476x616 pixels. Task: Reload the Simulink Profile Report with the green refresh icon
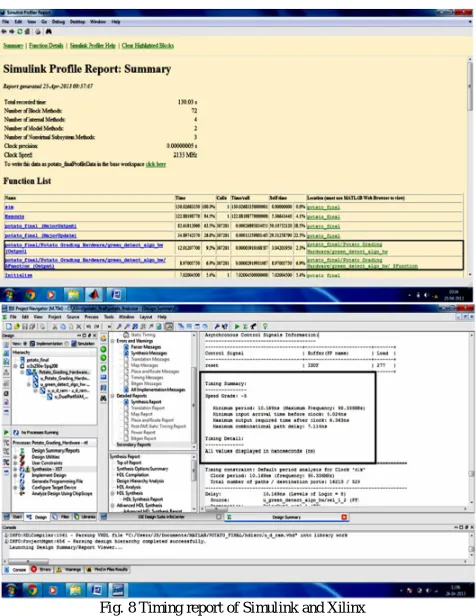(19, 31)
